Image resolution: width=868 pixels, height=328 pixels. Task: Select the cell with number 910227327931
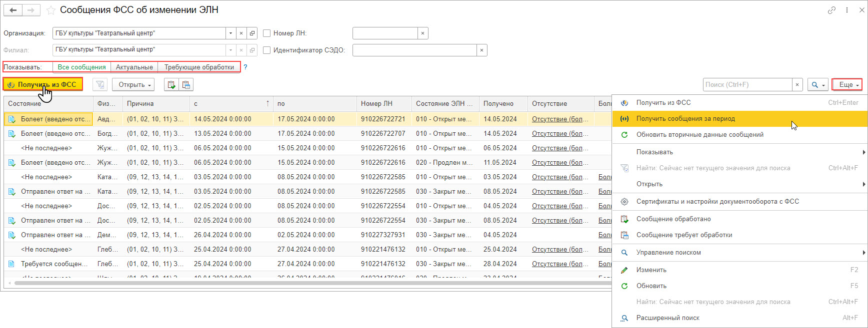(384, 235)
